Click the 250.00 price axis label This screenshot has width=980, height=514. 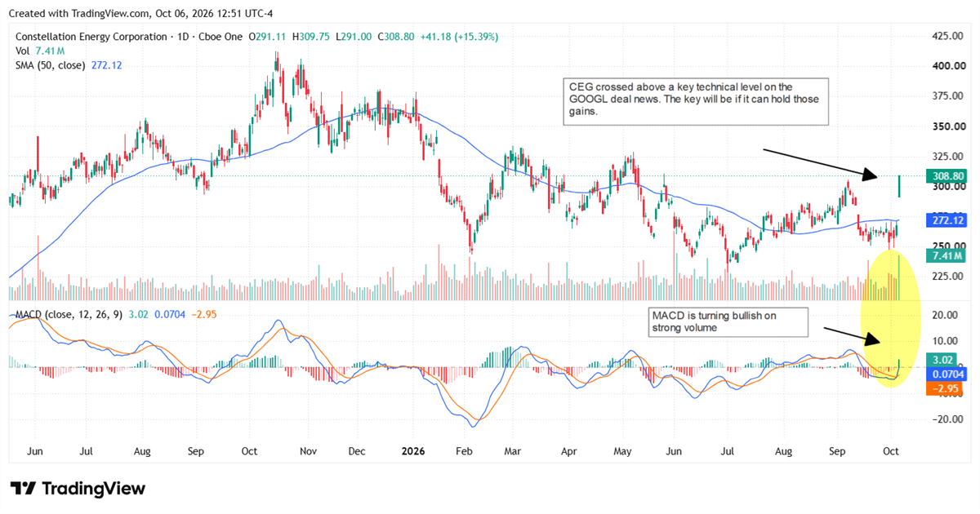point(950,246)
